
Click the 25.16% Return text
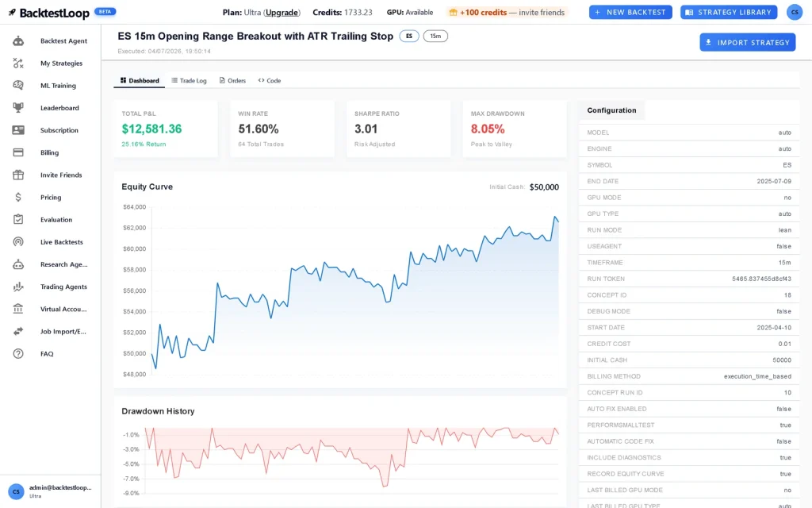144,144
